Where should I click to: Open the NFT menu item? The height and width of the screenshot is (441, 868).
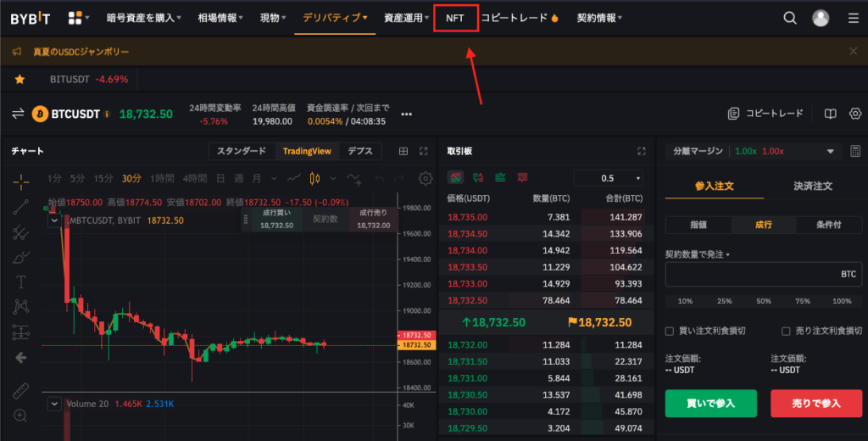(x=455, y=19)
